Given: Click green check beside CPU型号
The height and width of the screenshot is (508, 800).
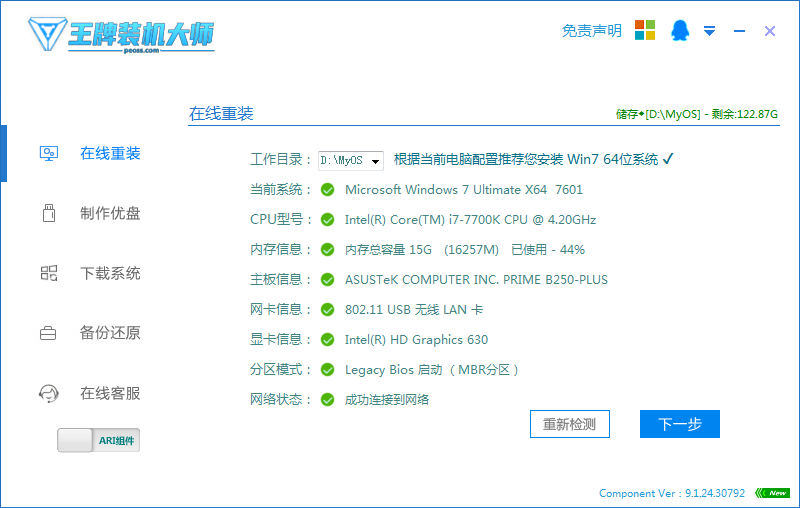Looking at the screenshot, I should [x=328, y=220].
